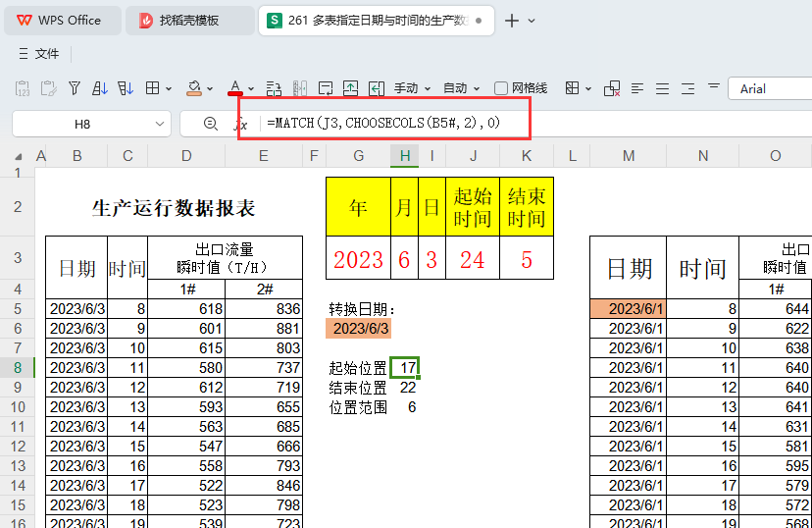Open the 手动 dropdown
The height and width of the screenshot is (528, 812).
point(412,88)
